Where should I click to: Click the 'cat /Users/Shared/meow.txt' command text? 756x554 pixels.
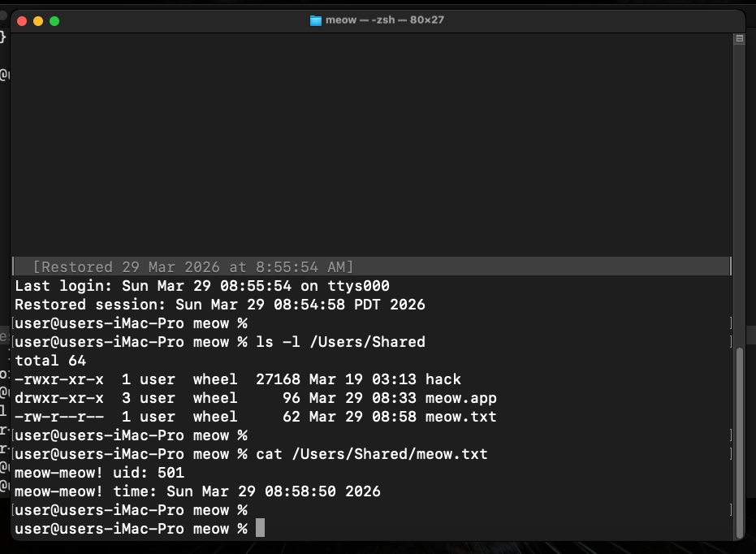[371, 454]
